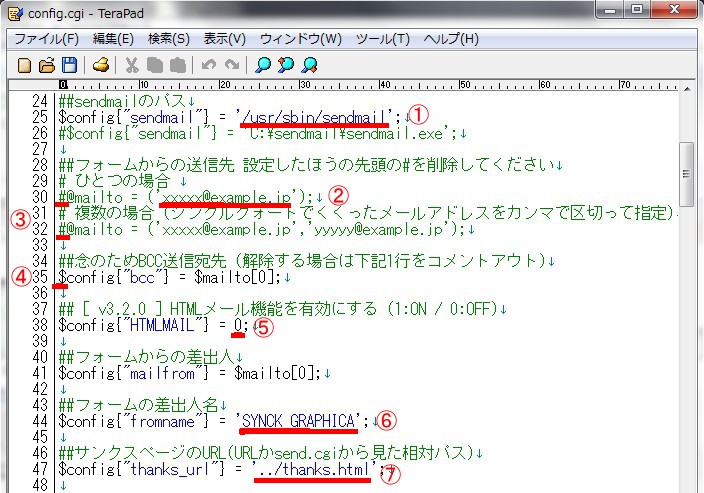Maximize the TeraPad window
Viewport: 704px width, 493px height.
637,10
